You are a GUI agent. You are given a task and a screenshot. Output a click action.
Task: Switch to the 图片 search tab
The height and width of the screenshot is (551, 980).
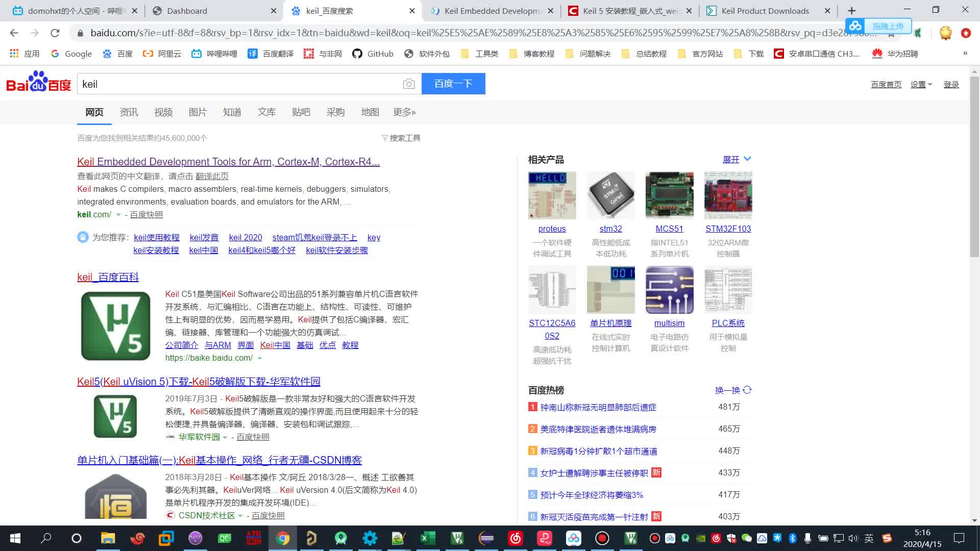coord(198,112)
